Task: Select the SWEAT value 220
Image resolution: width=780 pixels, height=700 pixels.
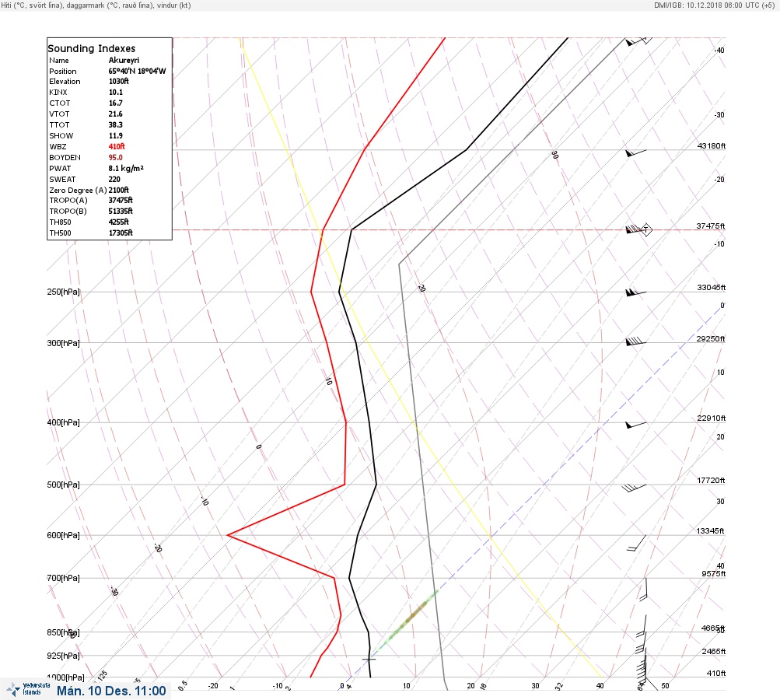Action: (114, 179)
